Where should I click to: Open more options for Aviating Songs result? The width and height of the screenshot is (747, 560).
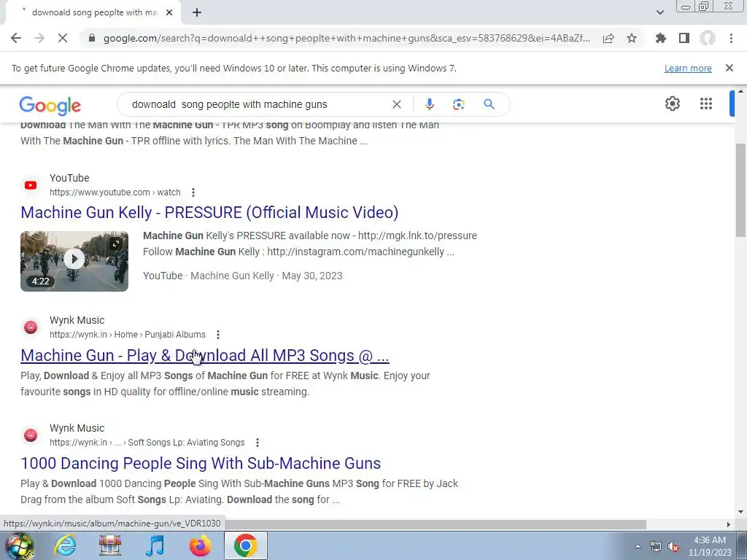(258, 443)
